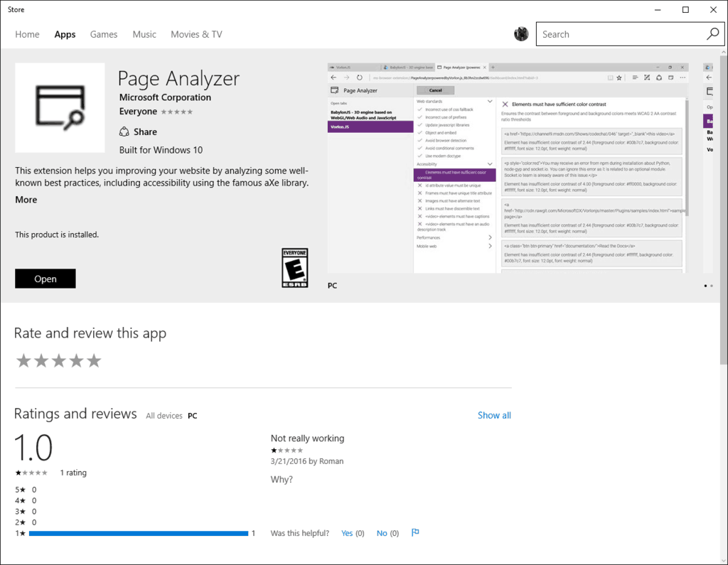Viewport: 728px width, 565px height.
Task: Select the first screenshot pagination dot
Action: click(705, 286)
